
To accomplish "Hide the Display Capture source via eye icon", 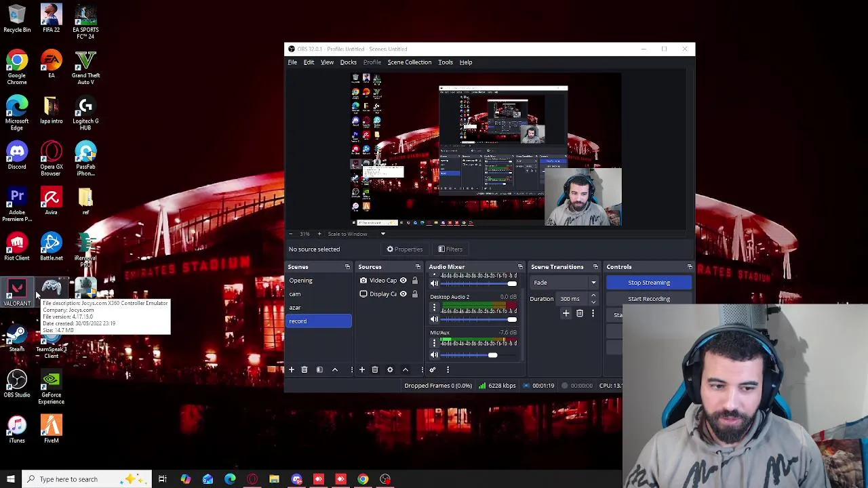I will [403, 294].
